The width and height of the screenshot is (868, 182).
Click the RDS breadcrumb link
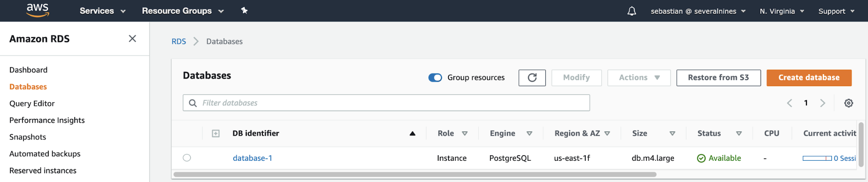pyautogui.click(x=178, y=42)
